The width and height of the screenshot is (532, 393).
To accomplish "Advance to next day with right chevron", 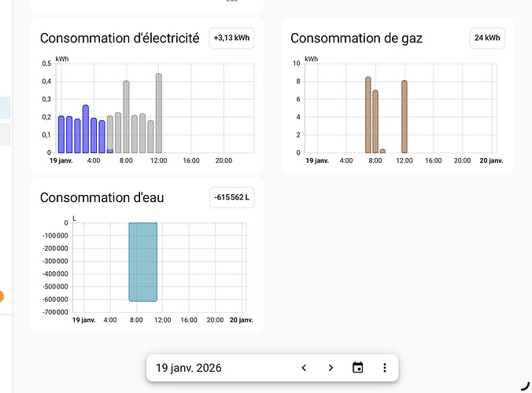I will (331, 368).
